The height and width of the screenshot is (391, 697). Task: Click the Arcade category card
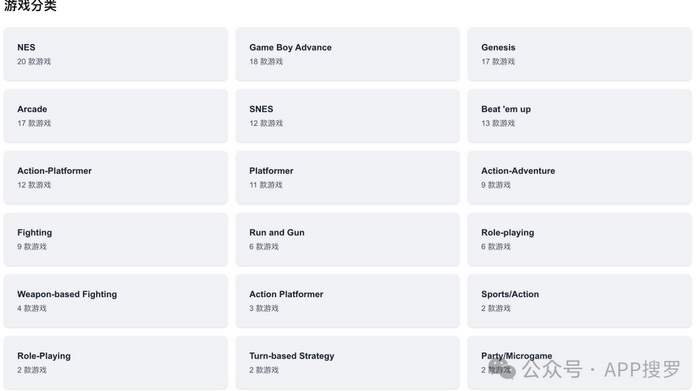(116, 116)
